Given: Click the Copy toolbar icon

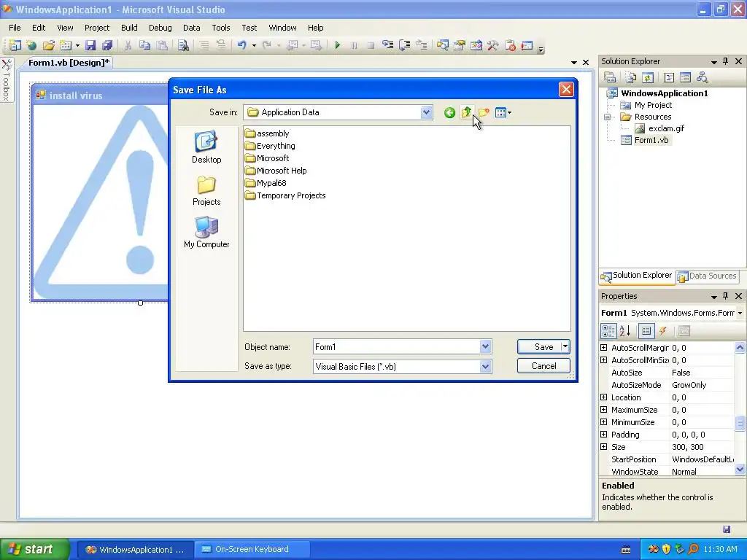Looking at the screenshot, I should [145, 45].
